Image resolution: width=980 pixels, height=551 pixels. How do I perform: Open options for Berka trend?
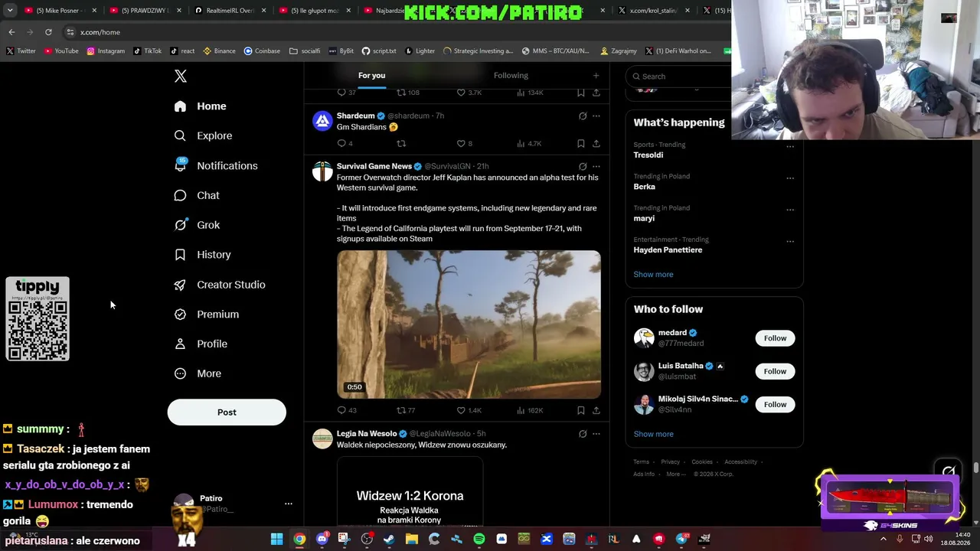[x=790, y=178]
